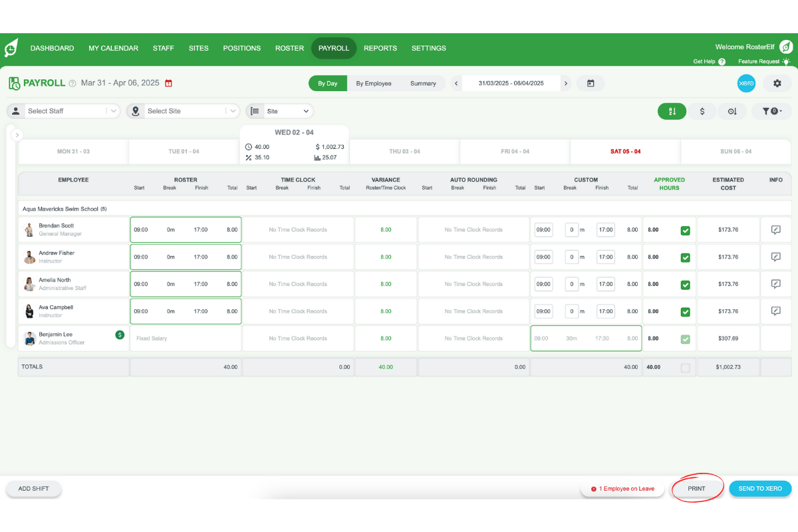This screenshot has height=532, width=798.
Task: Click the time clock sort icon
Action: (x=732, y=111)
